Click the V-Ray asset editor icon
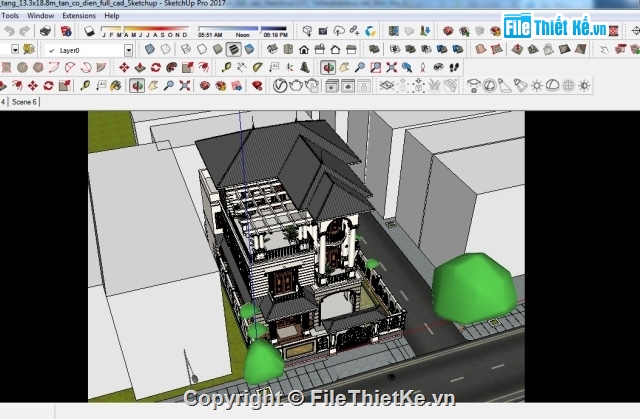Screen dimensions: 640x419 click(x=280, y=86)
